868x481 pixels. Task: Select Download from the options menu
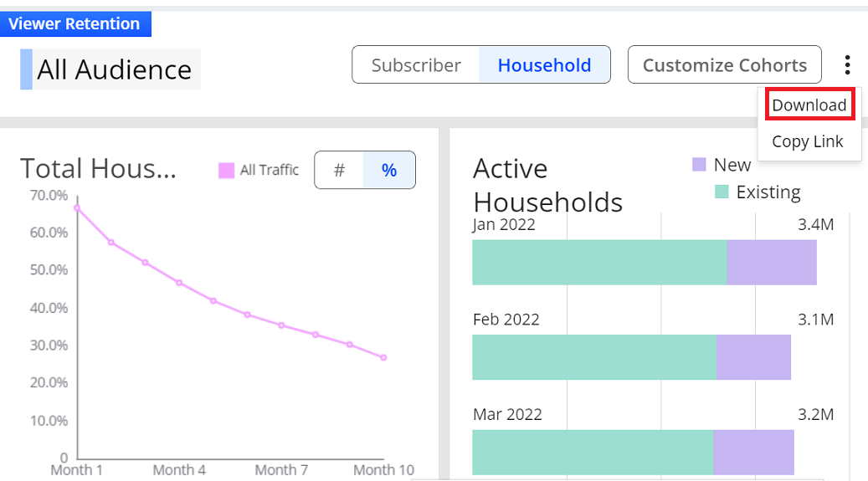(809, 105)
